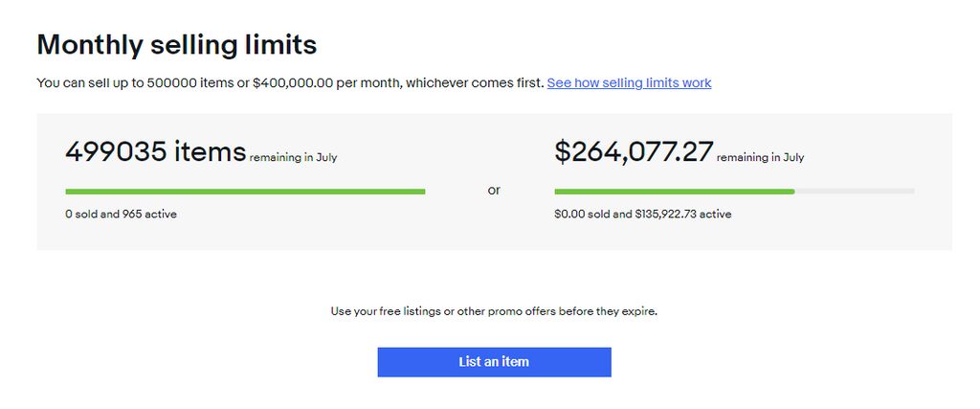The width and height of the screenshot is (980, 409).
Task: Click the 'You can sell up to' description sentence
Action: [x=290, y=82]
